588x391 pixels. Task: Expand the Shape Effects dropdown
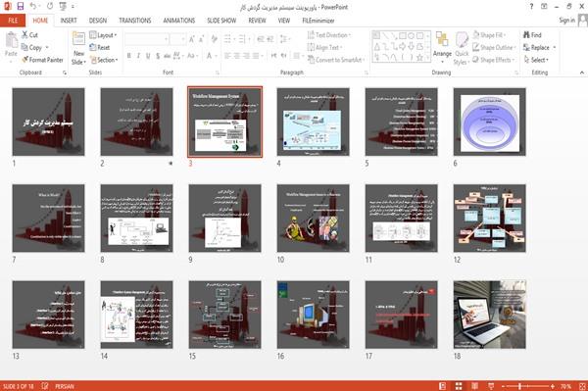pos(493,60)
